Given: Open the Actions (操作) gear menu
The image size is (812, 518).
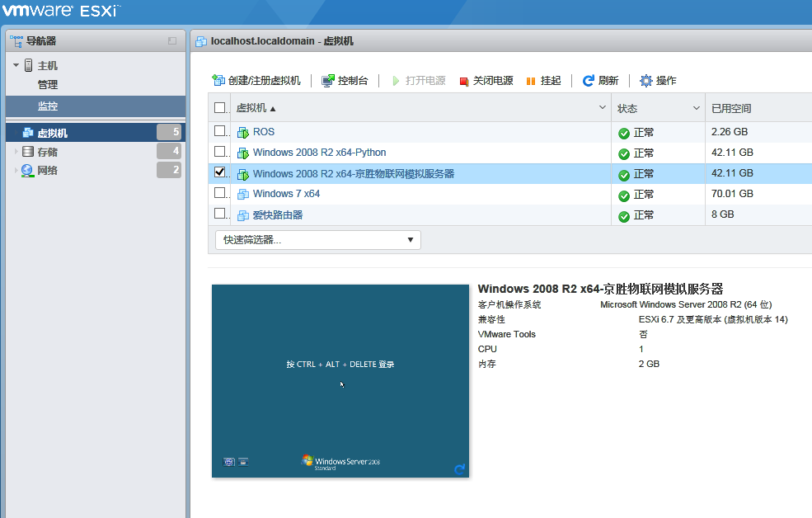Looking at the screenshot, I should (x=658, y=80).
